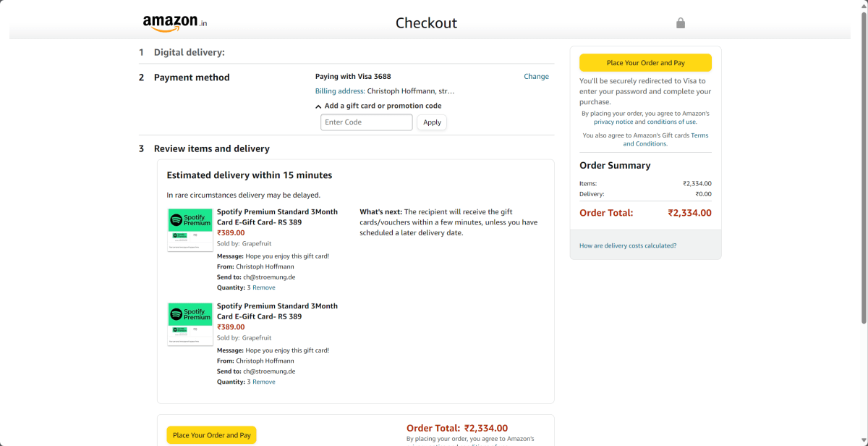
Task: Remove the second Spotify gift card item
Action: pyautogui.click(x=264, y=382)
